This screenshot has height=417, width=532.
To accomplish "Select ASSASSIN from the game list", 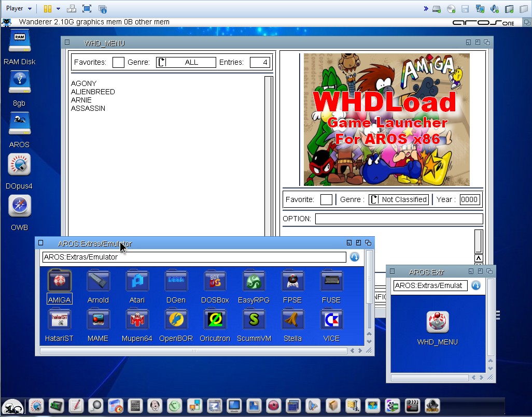I will click(88, 108).
